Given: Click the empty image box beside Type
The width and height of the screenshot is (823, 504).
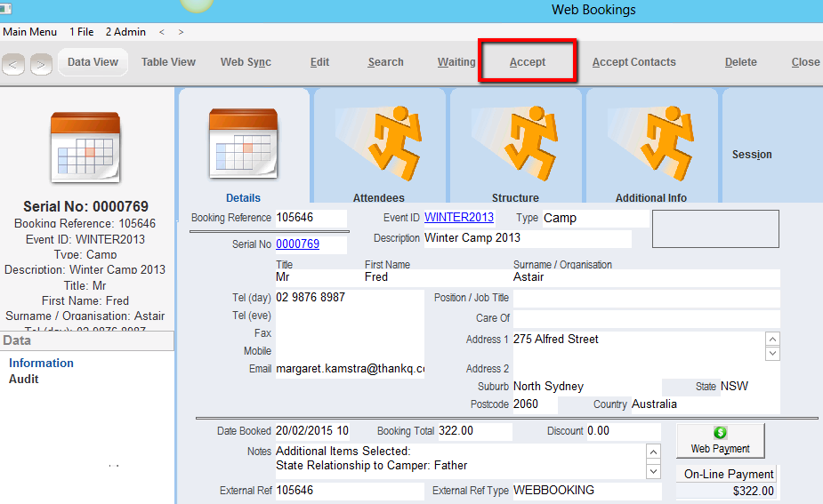Looking at the screenshot, I should click(715, 228).
